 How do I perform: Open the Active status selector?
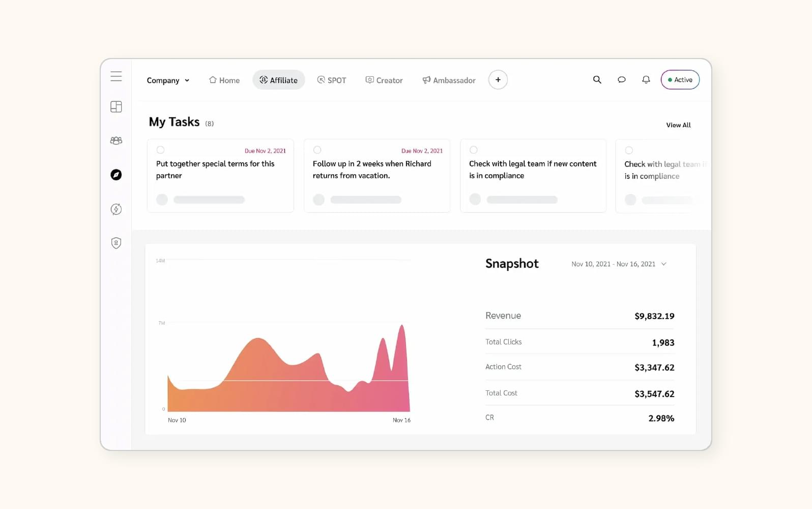(680, 80)
